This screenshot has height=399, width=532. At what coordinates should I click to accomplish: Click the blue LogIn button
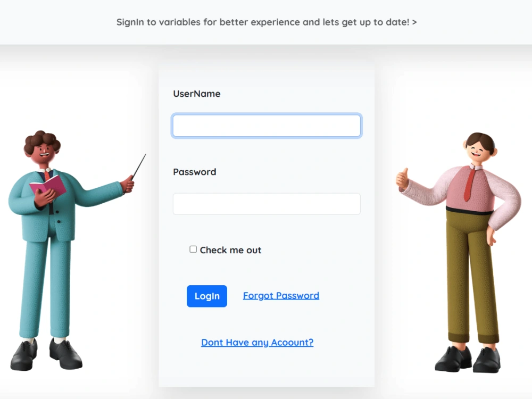coord(207,296)
